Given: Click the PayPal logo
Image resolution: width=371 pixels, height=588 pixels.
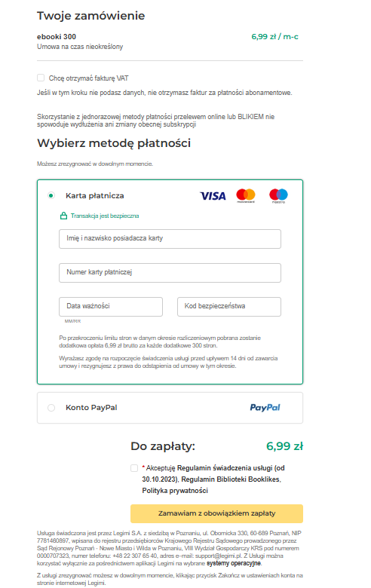Looking at the screenshot, I should point(265,408).
